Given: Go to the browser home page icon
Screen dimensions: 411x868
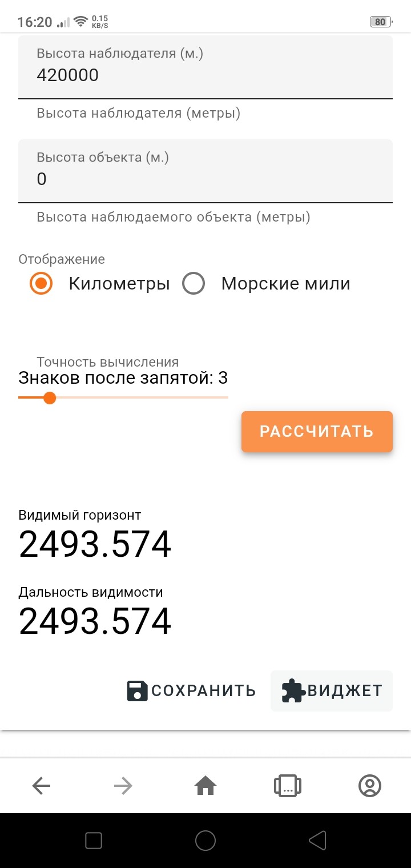Looking at the screenshot, I should (205, 786).
